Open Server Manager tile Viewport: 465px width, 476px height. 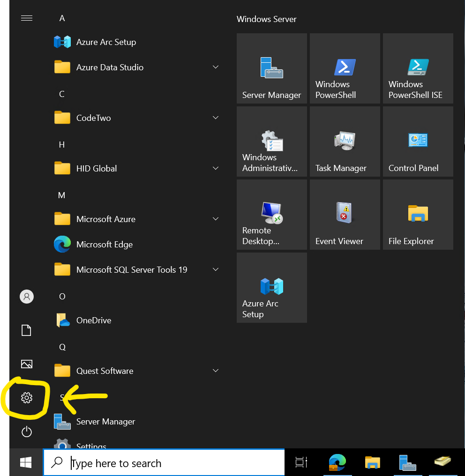[x=272, y=68]
